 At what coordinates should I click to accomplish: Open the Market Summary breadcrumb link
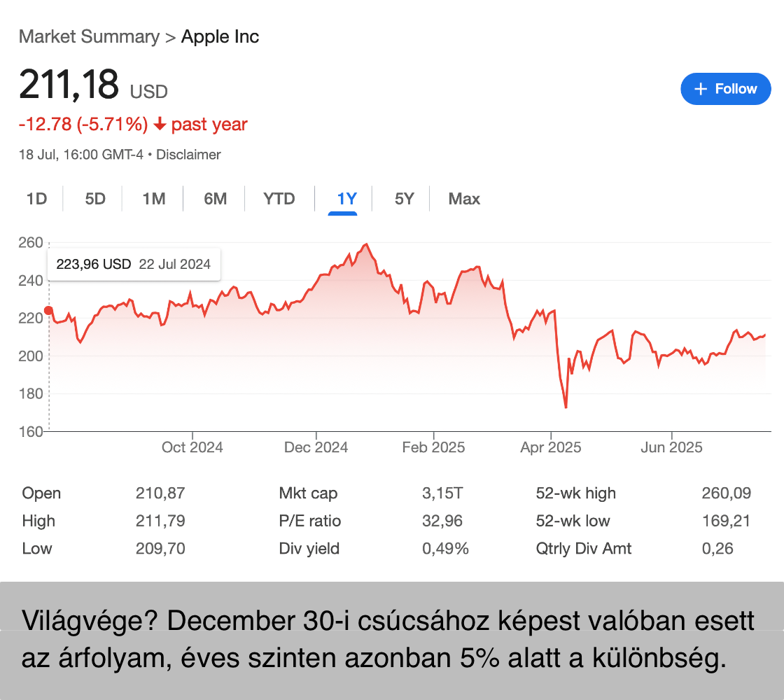(x=89, y=36)
